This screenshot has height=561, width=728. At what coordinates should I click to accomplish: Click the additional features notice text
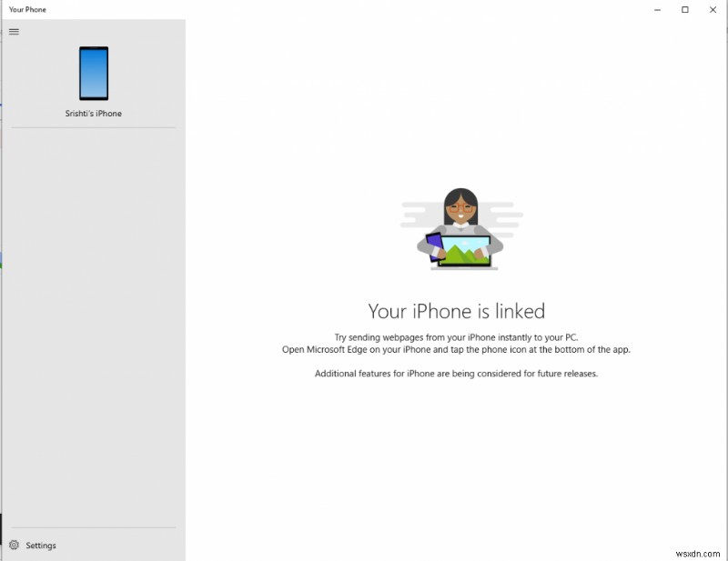coord(456,373)
